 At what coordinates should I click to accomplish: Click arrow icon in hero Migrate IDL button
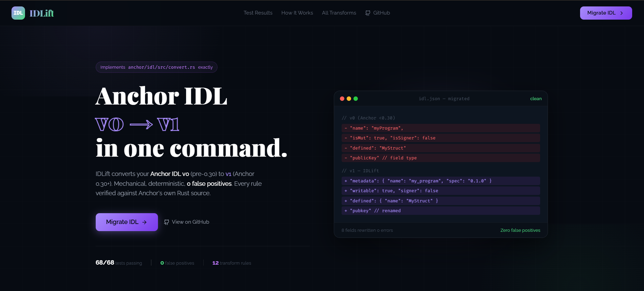tap(144, 222)
